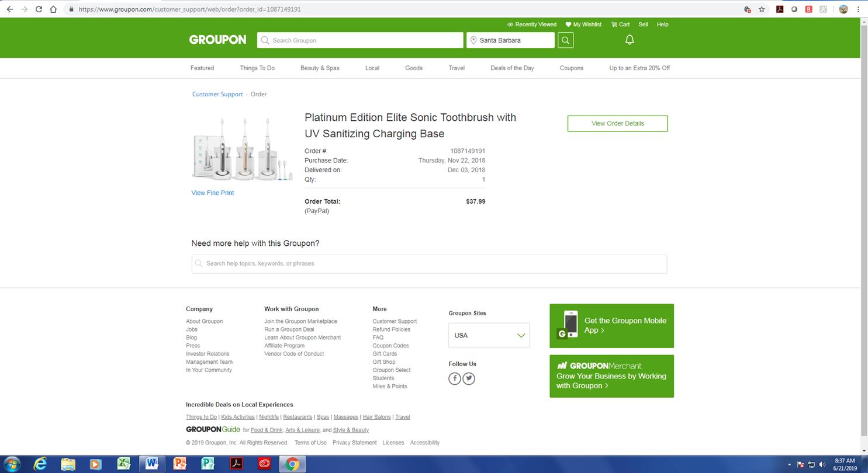Open Join the Groupon Marketplace
The image size is (868, 473).
(300, 321)
